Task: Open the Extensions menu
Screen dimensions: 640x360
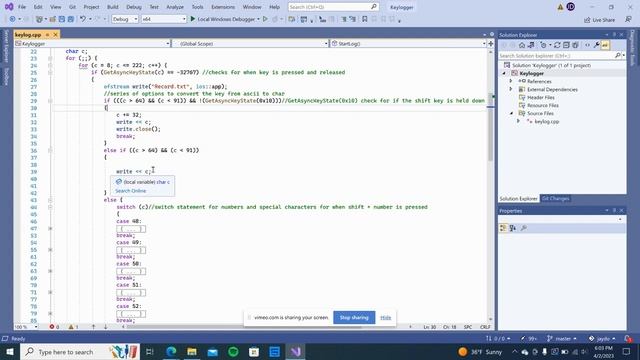Action: tap(223, 7)
